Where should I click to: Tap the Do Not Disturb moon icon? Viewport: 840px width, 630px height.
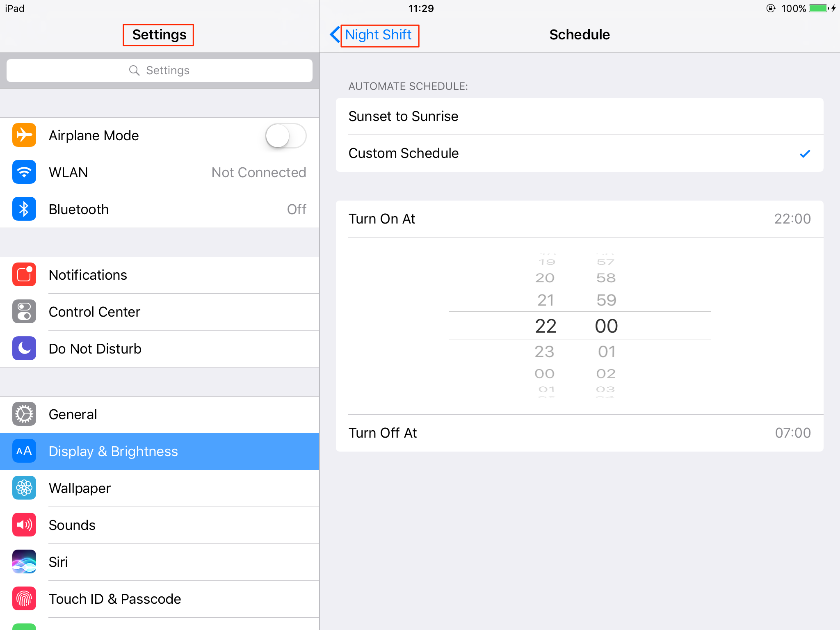click(24, 348)
